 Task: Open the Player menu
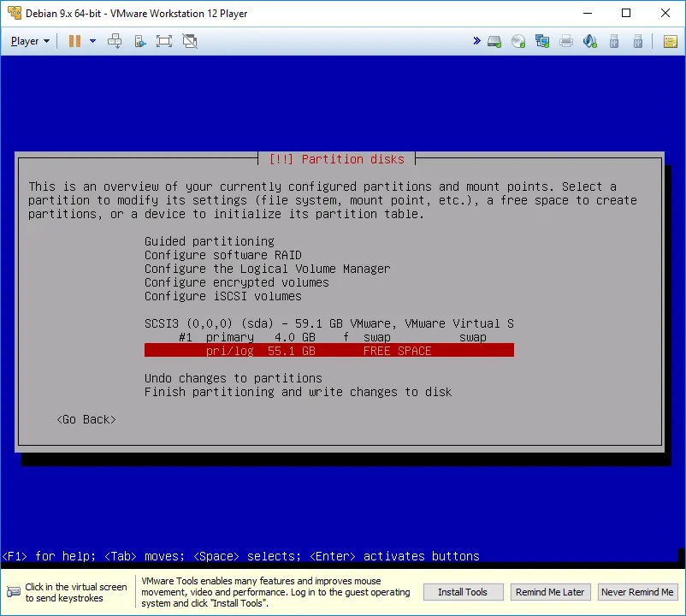30,41
